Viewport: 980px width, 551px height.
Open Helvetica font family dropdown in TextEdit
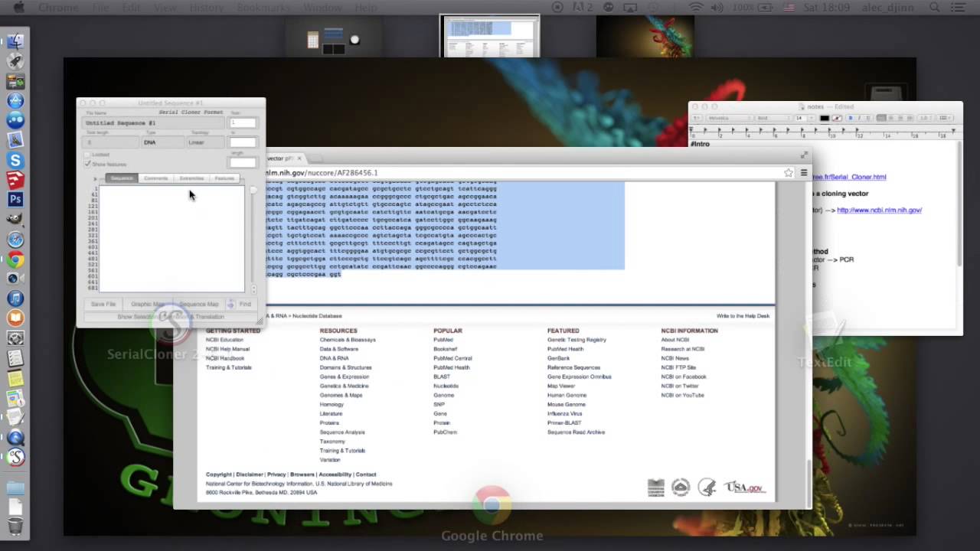(x=730, y=118)
